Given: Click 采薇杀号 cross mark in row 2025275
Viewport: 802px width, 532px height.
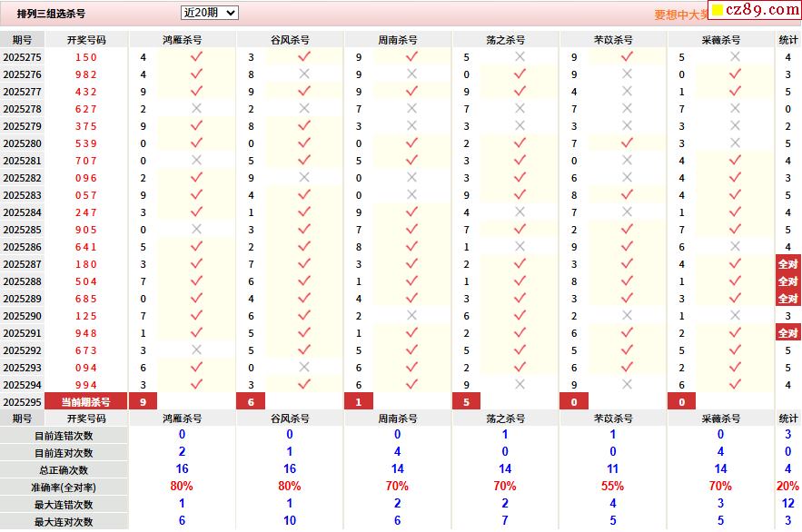Looking at the screenshot, I should click(x=735, y=56).
